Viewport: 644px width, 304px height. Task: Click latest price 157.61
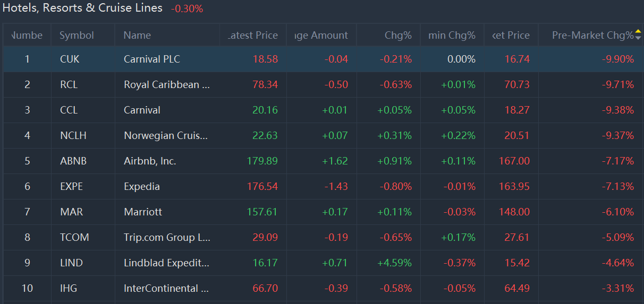262,212
